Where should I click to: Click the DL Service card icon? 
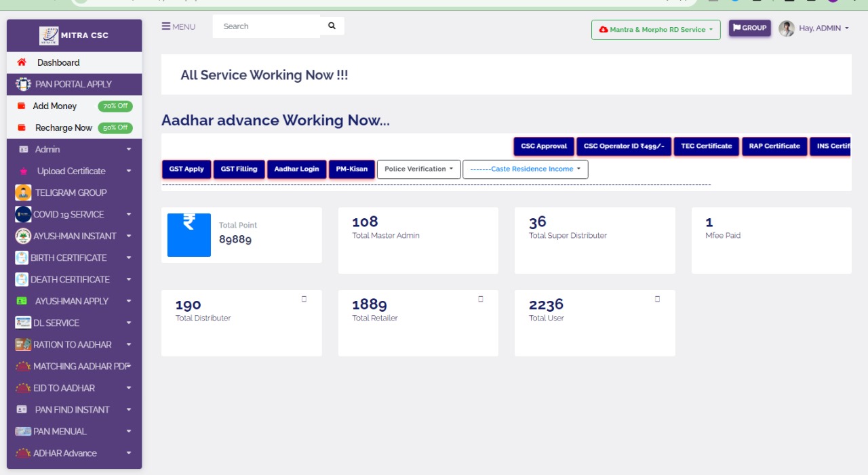pyautogui.click(x=23, y=323)
